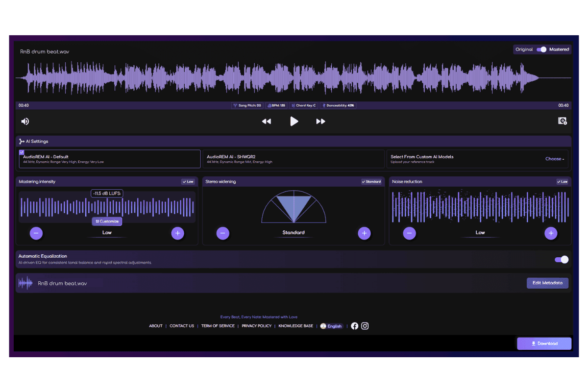The height and width of the screenshot is (392, 588).
Task: Open the Choose custom AI models dropdown
Action: point(555,159)
